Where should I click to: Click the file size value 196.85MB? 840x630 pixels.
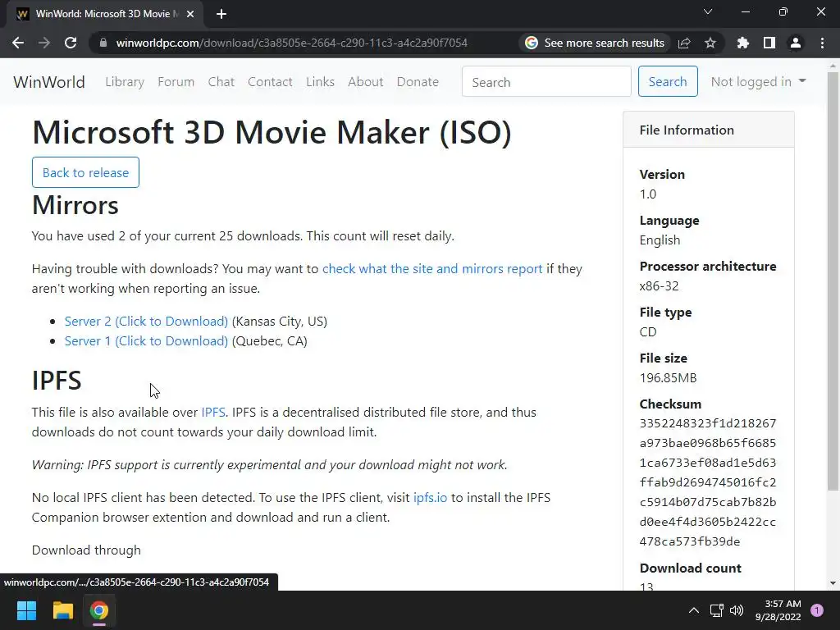668,377
